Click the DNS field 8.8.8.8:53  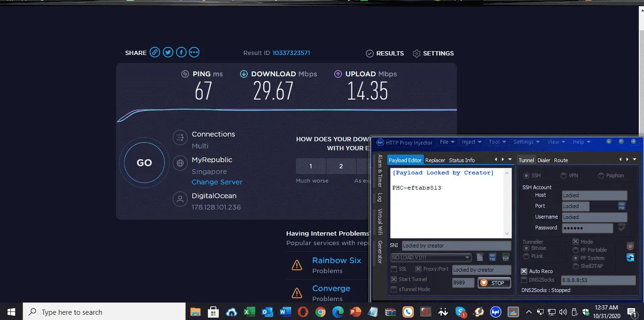599,280
